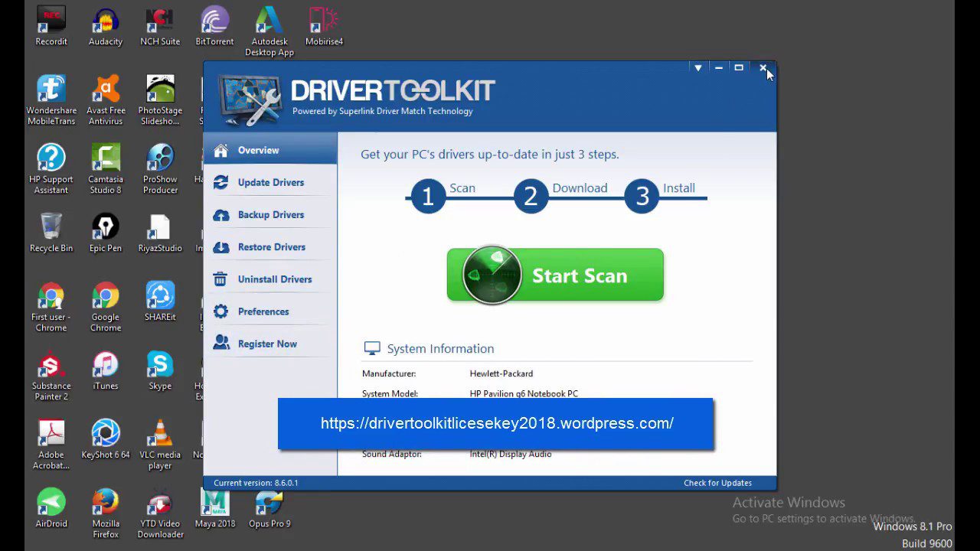Open the ProShow Producer desktop icon
Image resolution: width=980 pixels, height=551 pixels.
coord(160,169)
